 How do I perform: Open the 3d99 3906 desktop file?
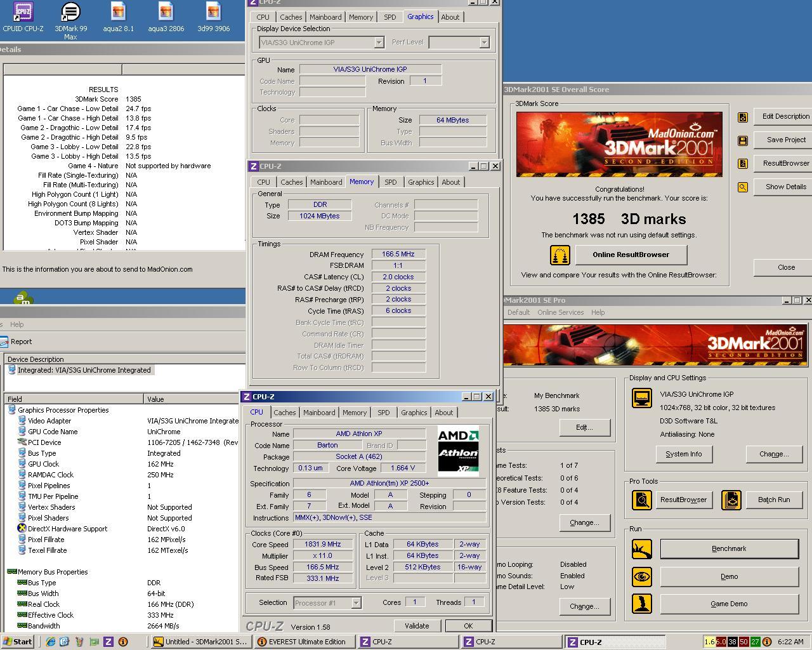click(x=213, y=17)
